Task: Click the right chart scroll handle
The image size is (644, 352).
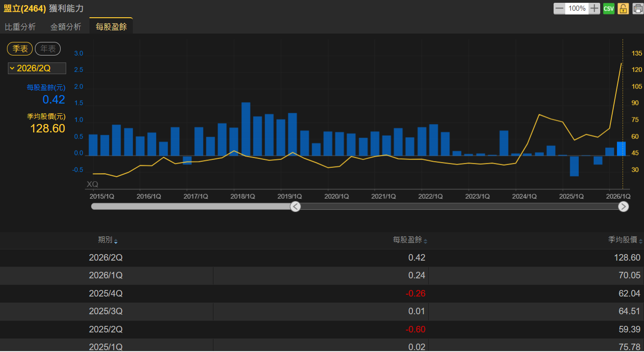Action: [x=623, y=207]
